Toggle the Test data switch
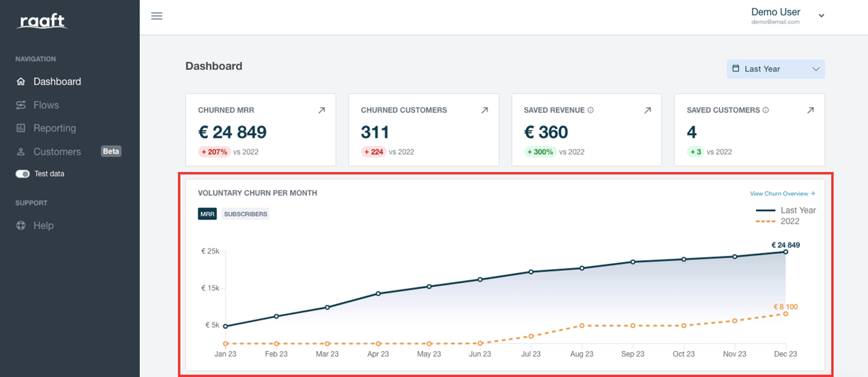 pyautogui.click(x=23, y=174)
